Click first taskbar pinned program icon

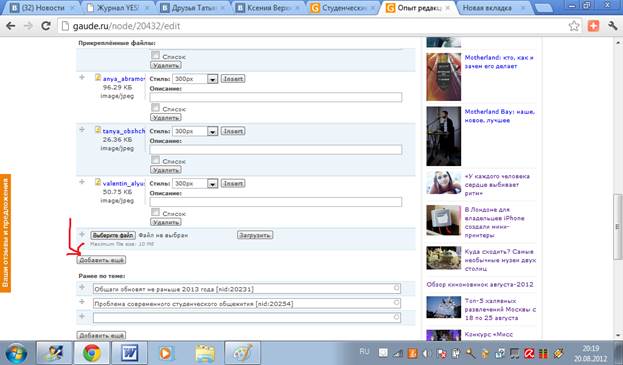tap(54, 353)
